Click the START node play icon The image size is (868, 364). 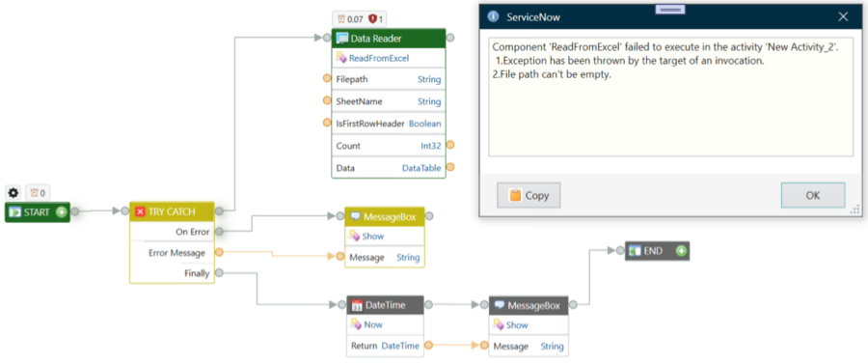tap(14, 212)
